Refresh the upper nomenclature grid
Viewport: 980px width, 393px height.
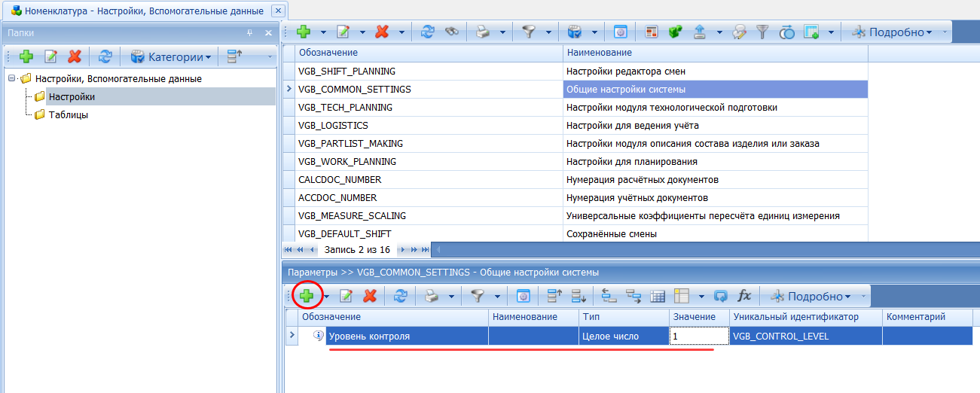[x=428, y=32]
